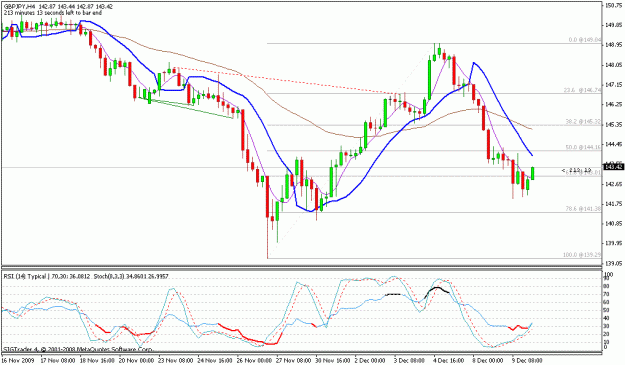Click the 9 Dec 08:00 time label
This screenshot has height=365, width=625.
(x=527, y=360)
